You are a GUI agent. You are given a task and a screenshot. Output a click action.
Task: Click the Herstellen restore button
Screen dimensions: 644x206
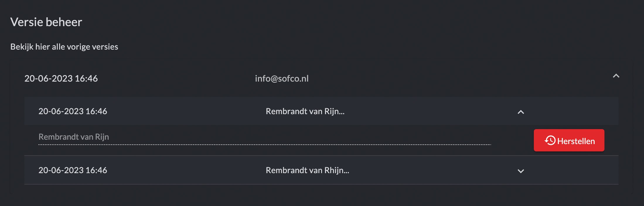[569, 140]
